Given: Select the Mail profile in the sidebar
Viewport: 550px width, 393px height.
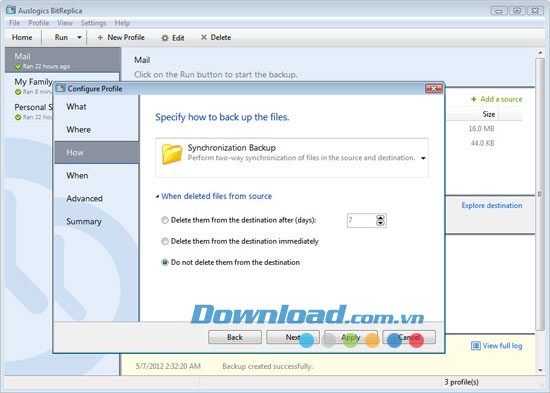Looking at the screenshot, I should (63, 60).
